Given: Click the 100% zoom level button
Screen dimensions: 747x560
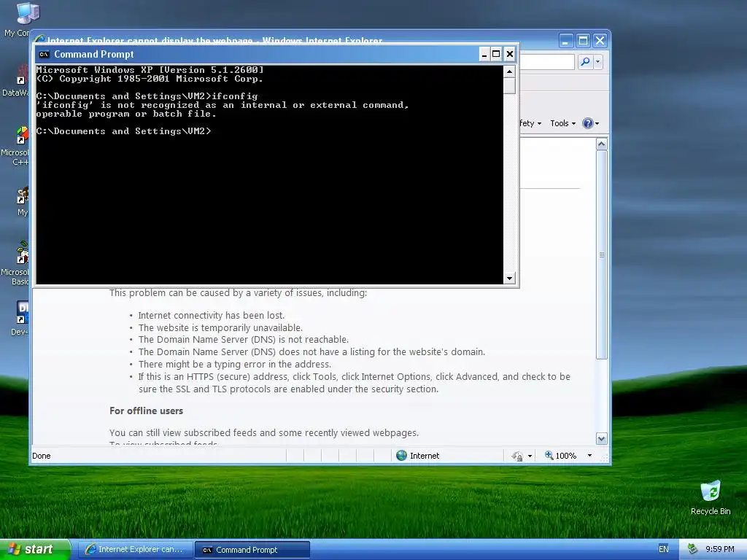Looking at the screenshot, I should 560,456.
